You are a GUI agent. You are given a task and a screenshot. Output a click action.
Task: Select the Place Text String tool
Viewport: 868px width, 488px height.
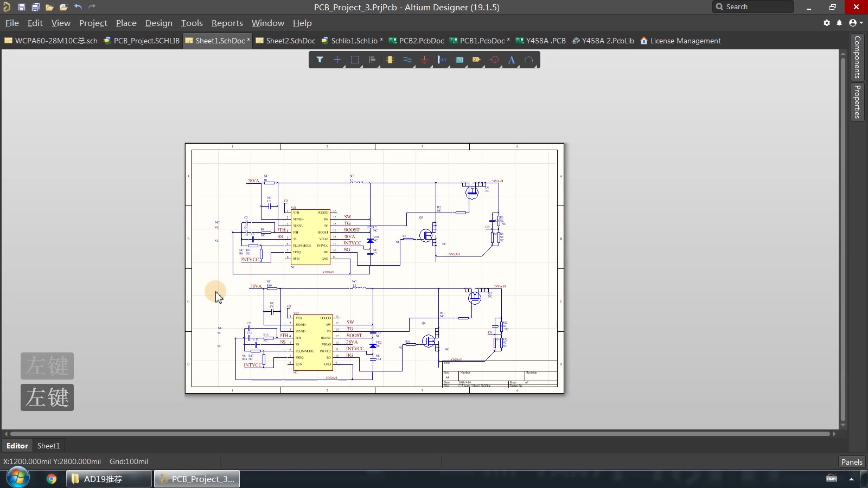(x=512, y=60)
